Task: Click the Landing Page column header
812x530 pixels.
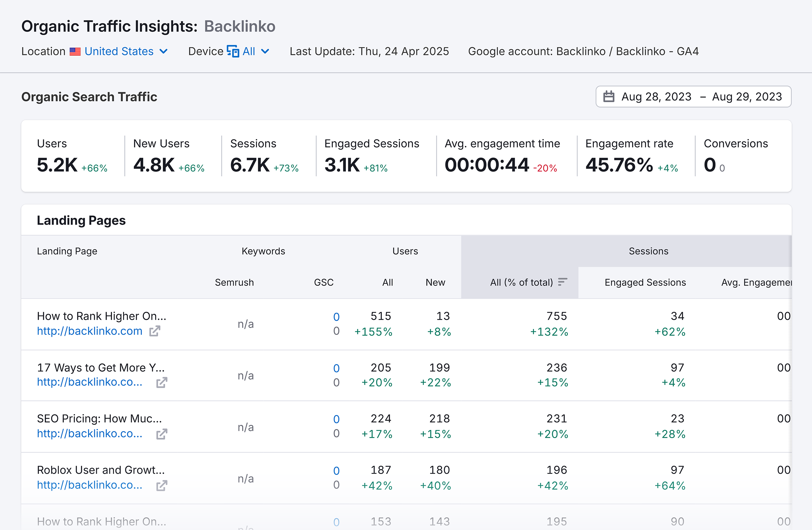Action: point(67,251)
